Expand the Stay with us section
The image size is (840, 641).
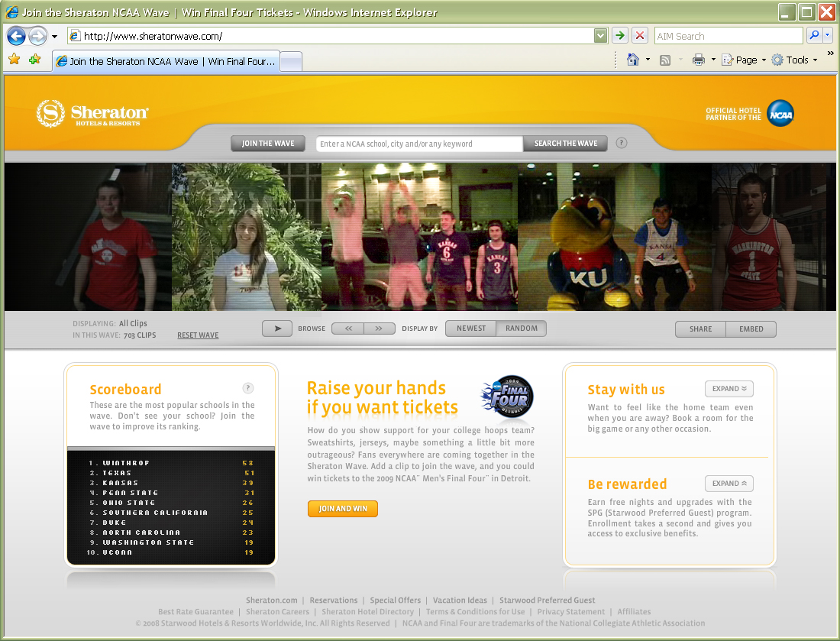click(729, 389)
